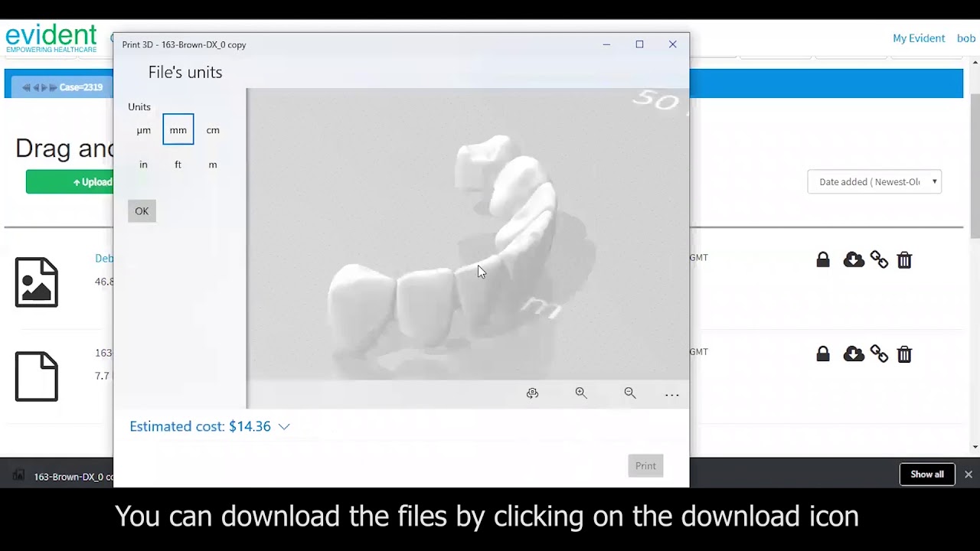Reset the 3D view orientation icon
Viewport: 980px width, 551px height.
pyautogui.click(x=532, y=393)
